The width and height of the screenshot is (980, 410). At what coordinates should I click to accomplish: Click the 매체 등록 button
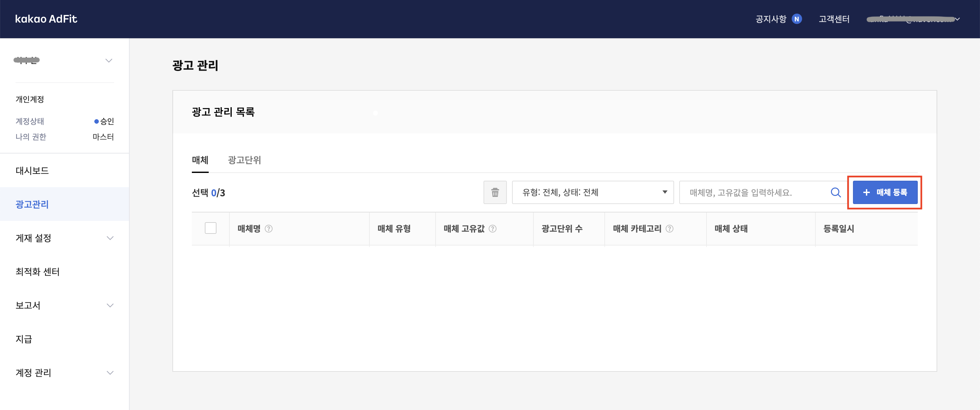click(x=885, y=192)
